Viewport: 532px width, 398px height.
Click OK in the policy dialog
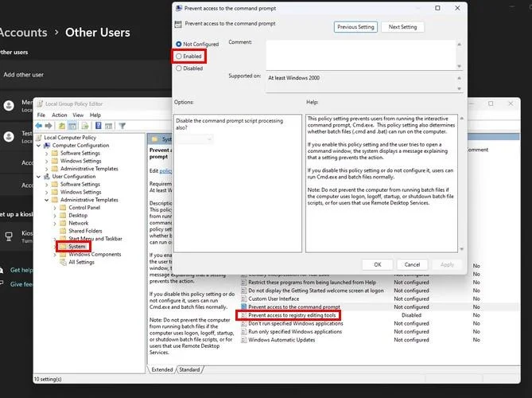pos(378,264)
